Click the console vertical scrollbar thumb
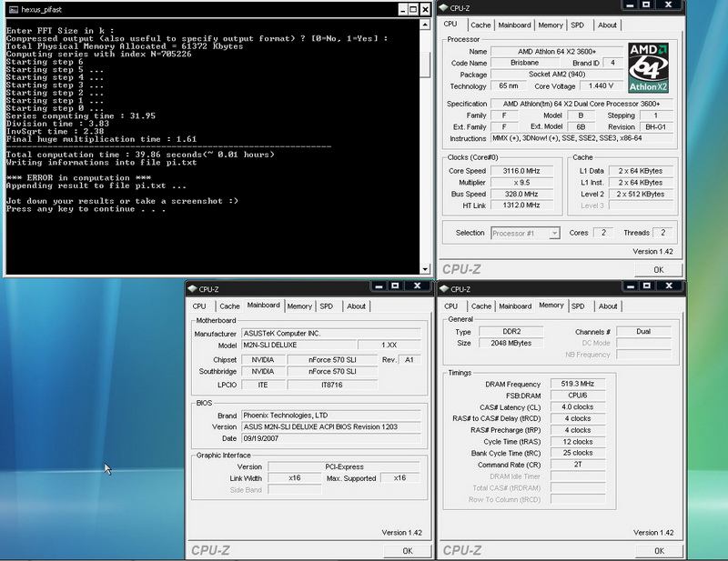 [425, 64]
